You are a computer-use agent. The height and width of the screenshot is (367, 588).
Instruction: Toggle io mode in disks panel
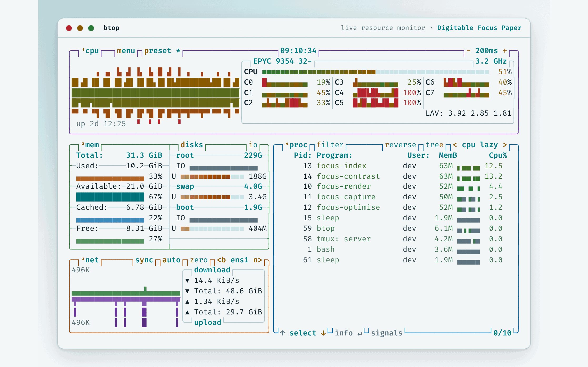click(253, 145)
